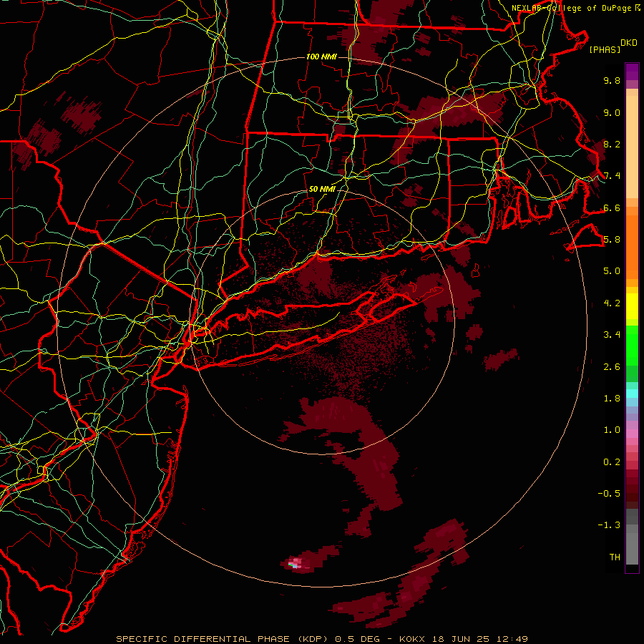This screenshot has width=644, height=644.
Task: Click the 18 JUN 25 date in caption
Action: pos(460,639)
